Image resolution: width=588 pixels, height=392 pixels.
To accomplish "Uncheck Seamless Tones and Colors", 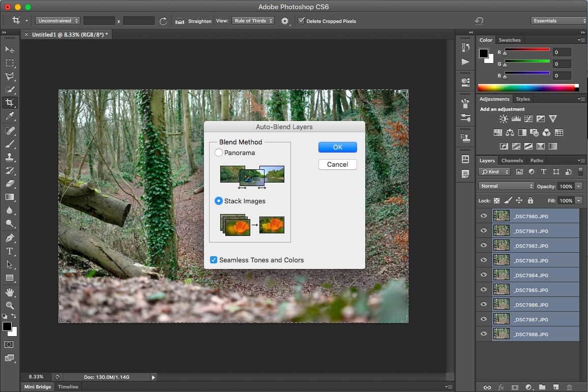I will coord(213,260).
